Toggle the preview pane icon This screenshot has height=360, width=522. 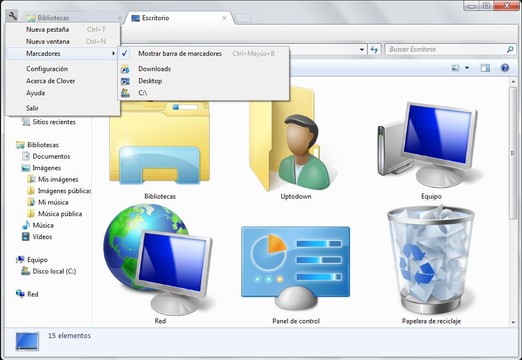pyautogui.click(x=485, y=68)
